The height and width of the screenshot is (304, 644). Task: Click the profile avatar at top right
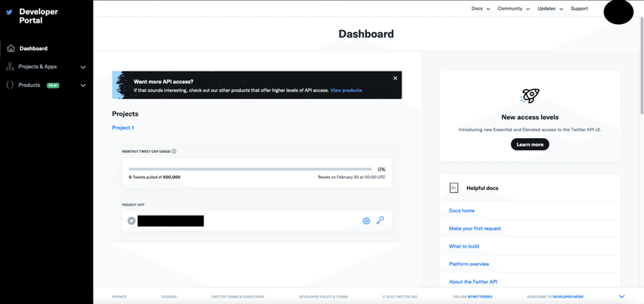pos(618,12)
